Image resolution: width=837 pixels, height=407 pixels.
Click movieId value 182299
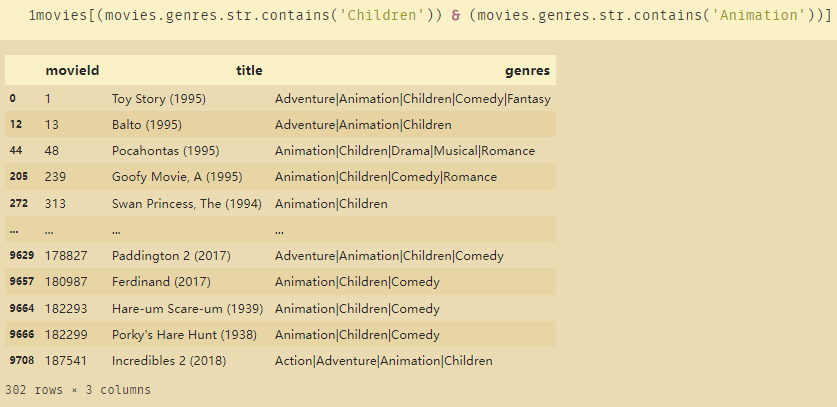click(x=66, y=335)
